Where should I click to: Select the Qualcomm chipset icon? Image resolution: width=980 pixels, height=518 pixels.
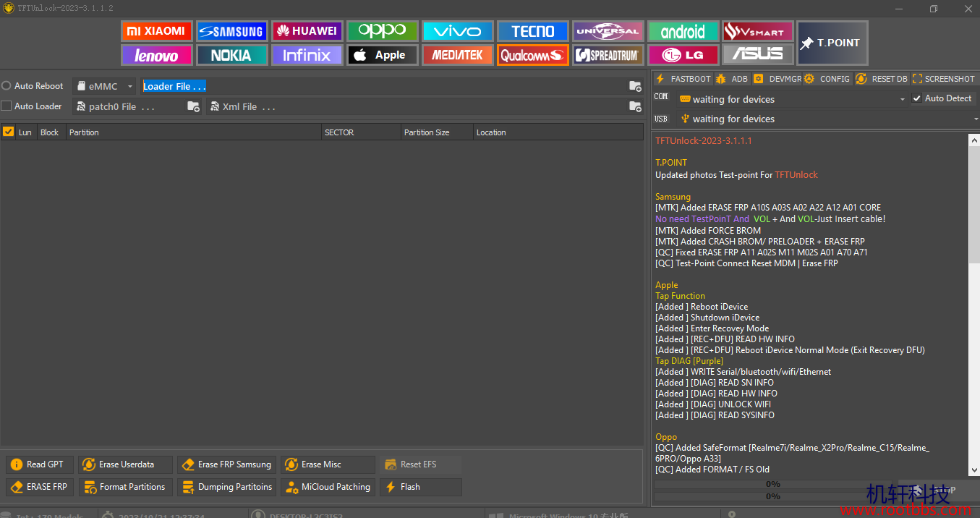click(532, 55)
